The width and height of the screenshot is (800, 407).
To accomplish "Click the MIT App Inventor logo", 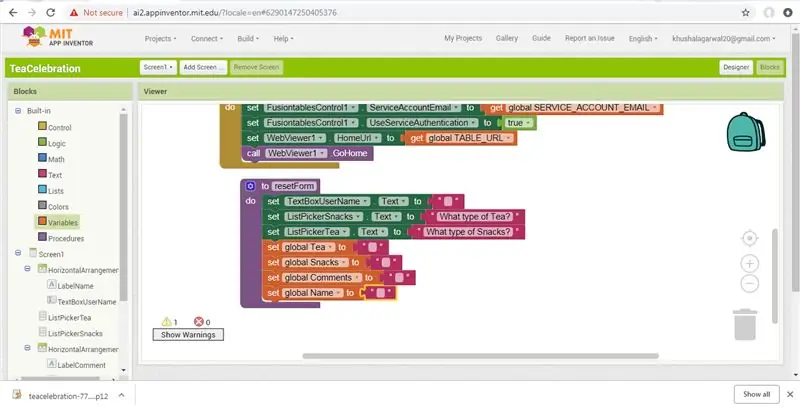I will coord(58,37).
